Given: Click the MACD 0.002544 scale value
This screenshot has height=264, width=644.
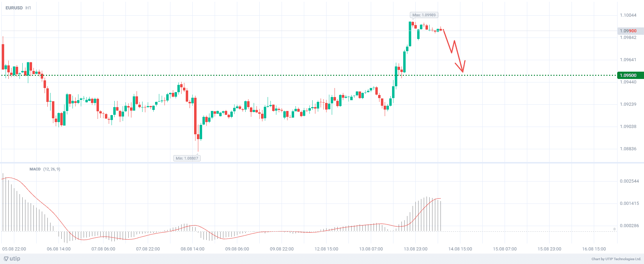Looking at the screenshot, I should (x=629, y=181).
